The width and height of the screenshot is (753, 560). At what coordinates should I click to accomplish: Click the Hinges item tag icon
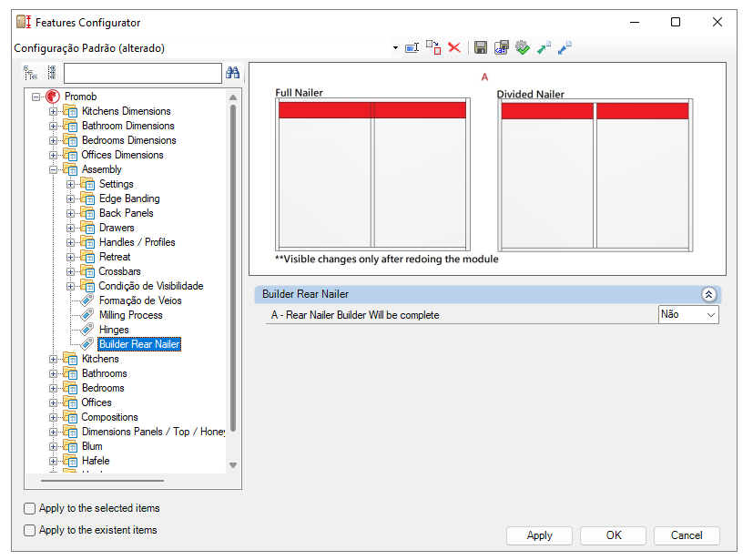tap(86, 330)
